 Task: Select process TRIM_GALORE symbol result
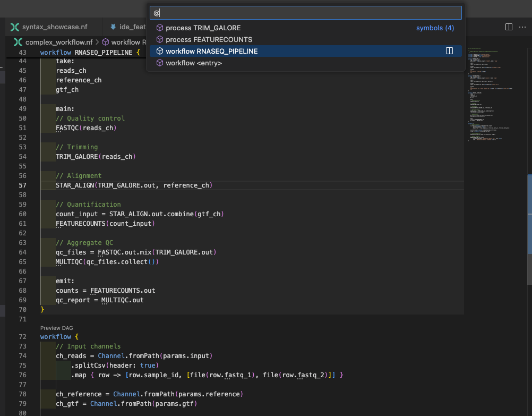[203, 28]
